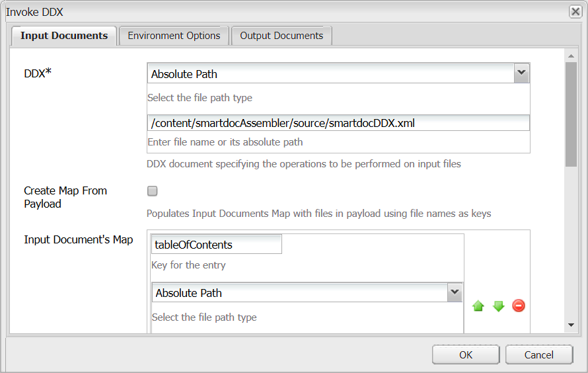Focus the tableOfContents key field
Image resolution: width=588 pixels, height=373 pixels.
[216, 245]
